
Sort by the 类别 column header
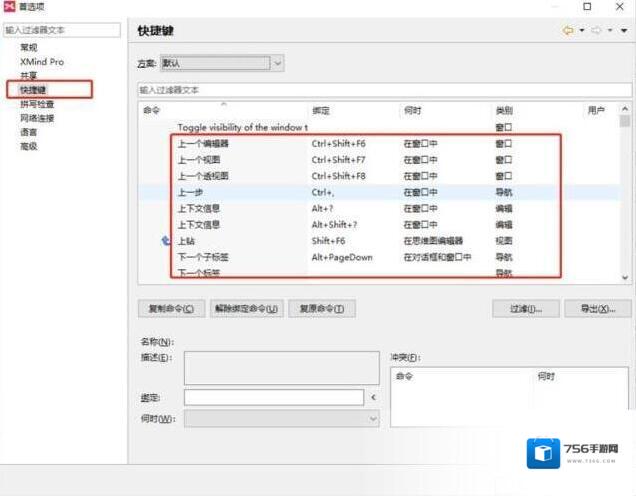pyautogui.click(x=505, y=110)
